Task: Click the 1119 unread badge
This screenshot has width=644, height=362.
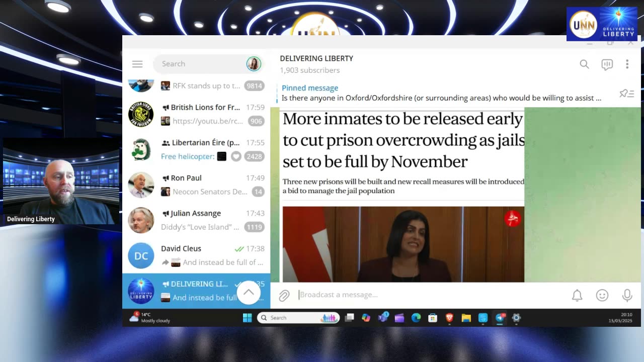Action: [x=254, y=227]
